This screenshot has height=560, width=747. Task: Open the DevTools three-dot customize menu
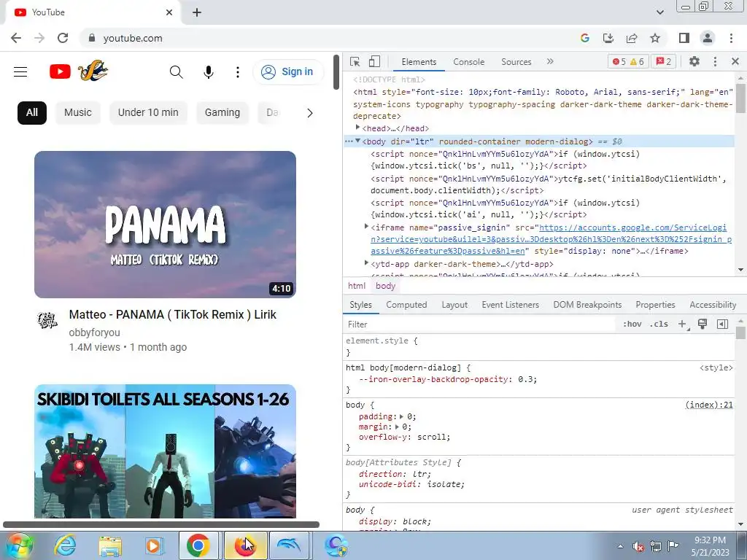click(715, 61)
